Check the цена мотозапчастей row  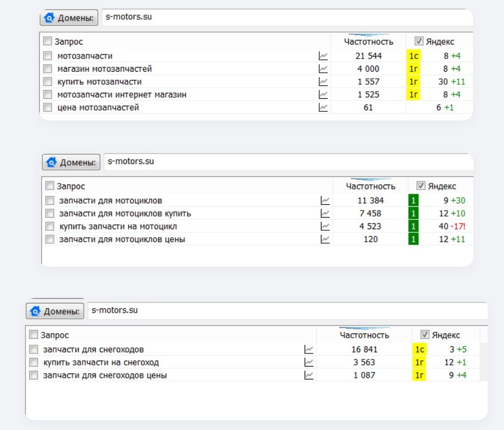pos(48,107)
